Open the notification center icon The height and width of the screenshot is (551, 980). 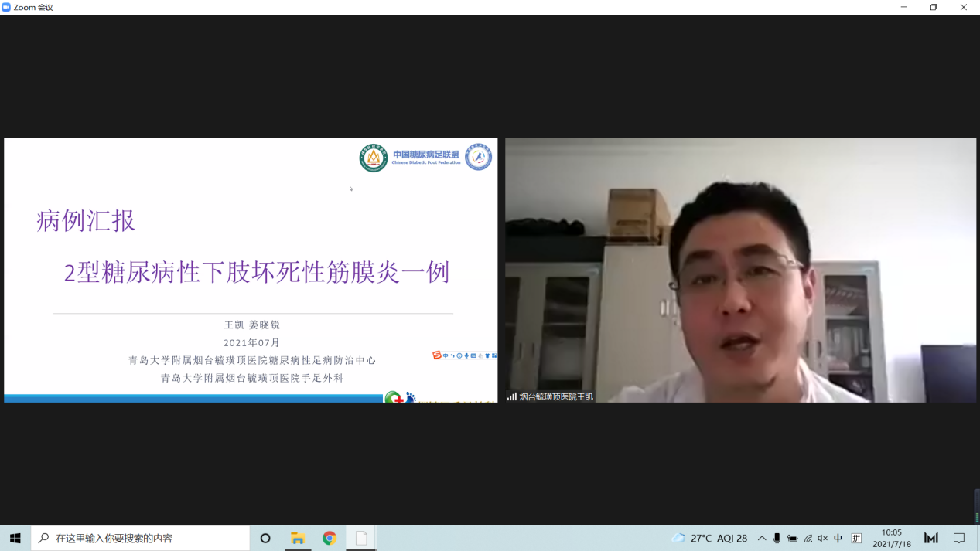pos(959,538)
